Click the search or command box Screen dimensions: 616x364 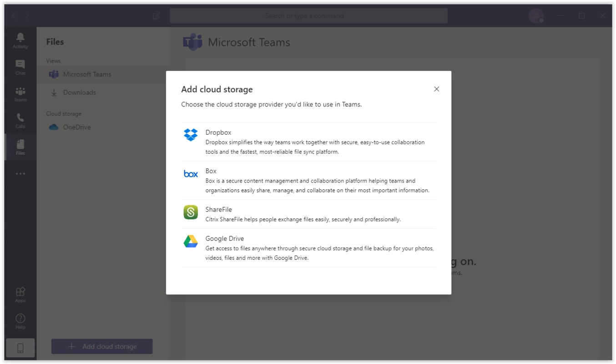[x=308, y=16]
